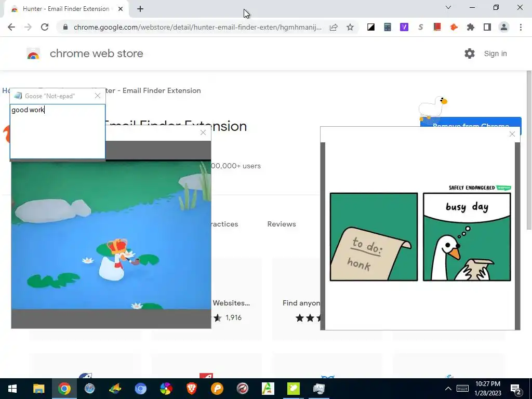Launch the Brave browser from taskbar

pyautogui.click(x=192, y=389)
